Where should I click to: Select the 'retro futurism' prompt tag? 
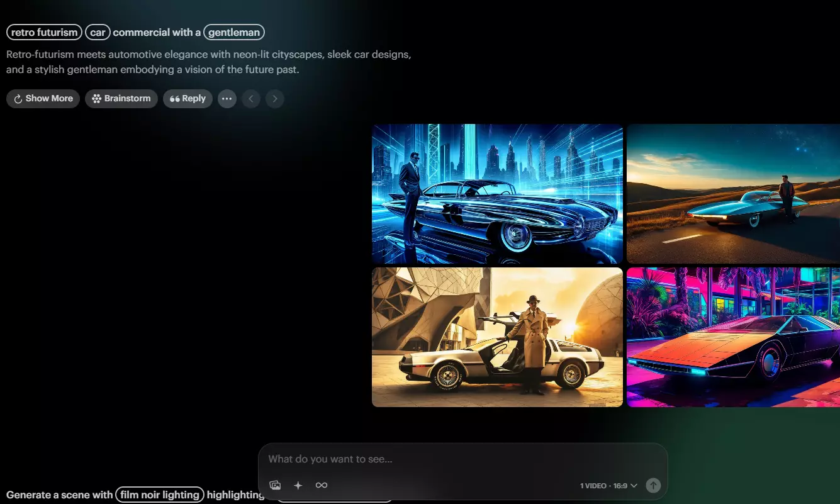44,32
